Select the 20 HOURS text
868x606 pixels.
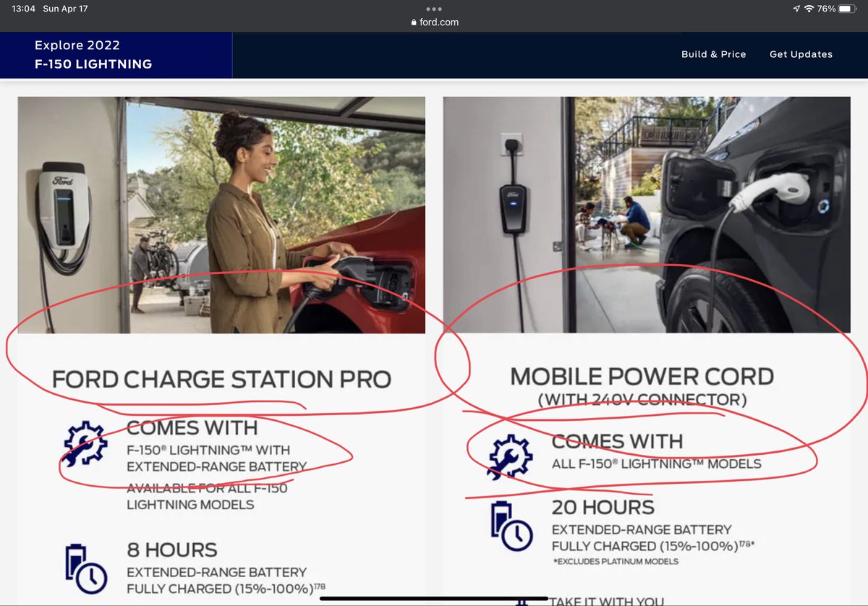coord(603,507)
